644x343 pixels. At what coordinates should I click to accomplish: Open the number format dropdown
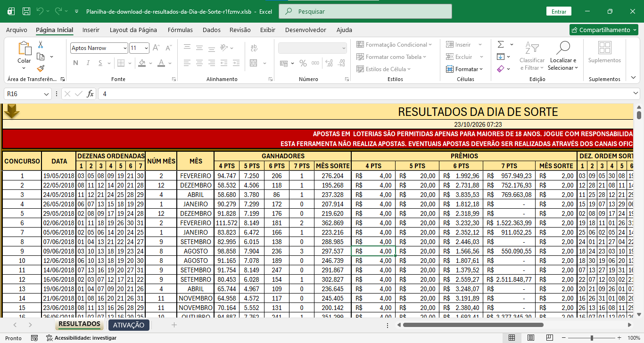(343, 48)
